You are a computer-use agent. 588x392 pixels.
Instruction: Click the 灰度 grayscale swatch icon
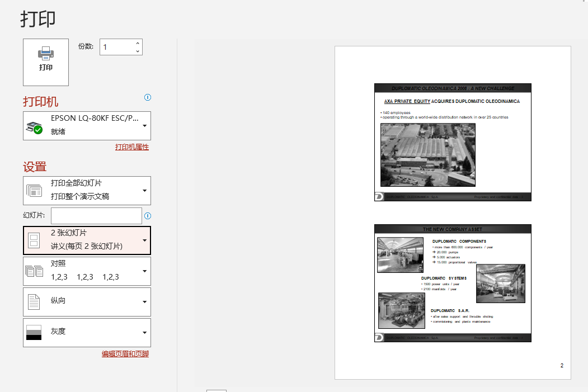[x=34, y=333]
